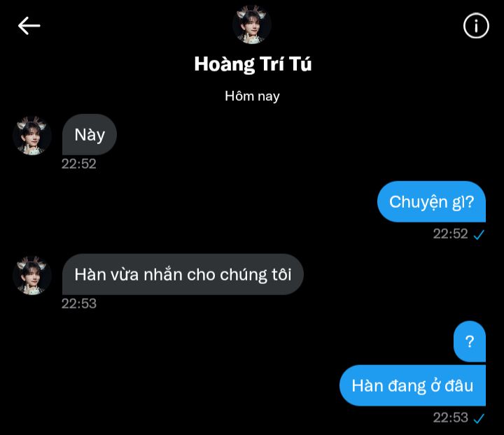This screenshot has height=435, width=504.
Task: Tap the 22:53 timestamp below 'Hàn vừa nhắn cho chúng tôi'
Action: pos(78,304)
